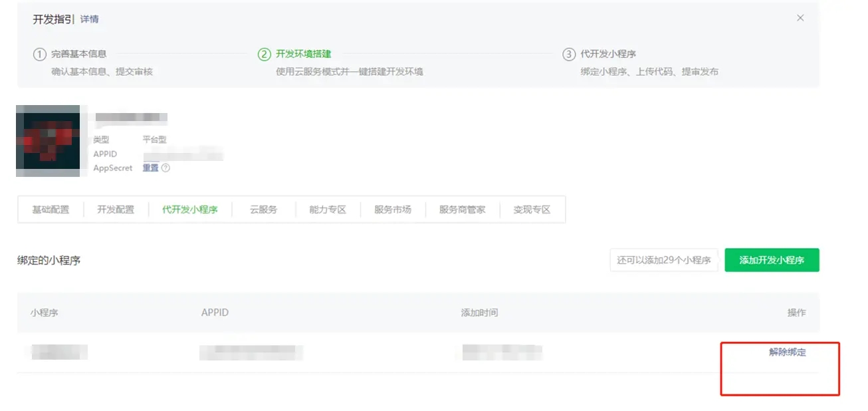Click the step 1 circle icon
The image size is (868, 411).
click(40, 55)
